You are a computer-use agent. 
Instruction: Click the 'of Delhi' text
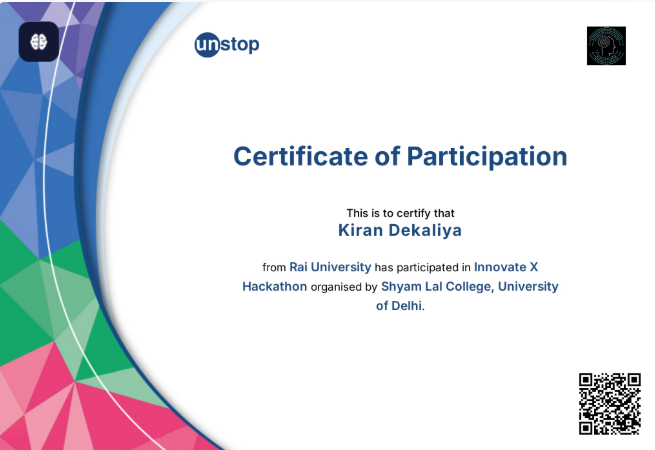(x=399, y=306)
